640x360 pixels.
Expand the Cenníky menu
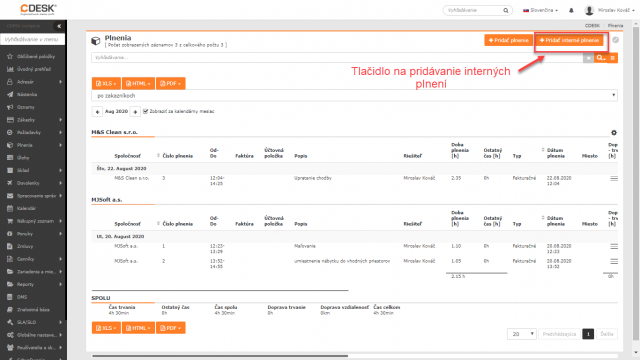(x=33, y=259)
